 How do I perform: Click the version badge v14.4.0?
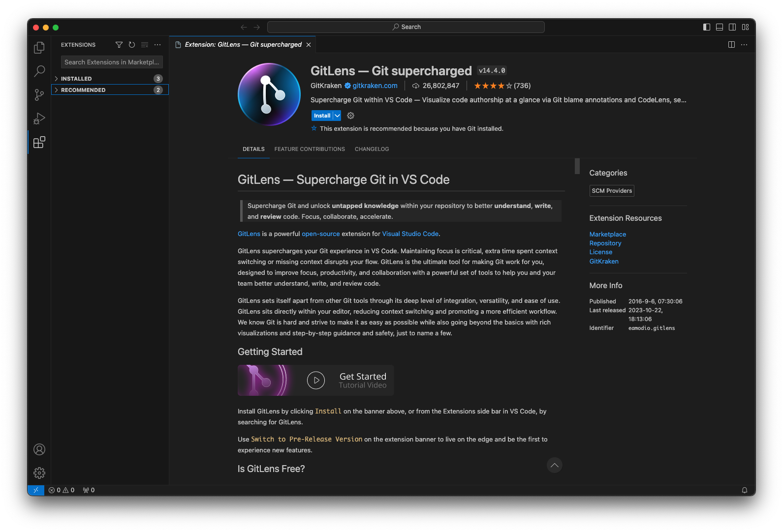point(492,71)
